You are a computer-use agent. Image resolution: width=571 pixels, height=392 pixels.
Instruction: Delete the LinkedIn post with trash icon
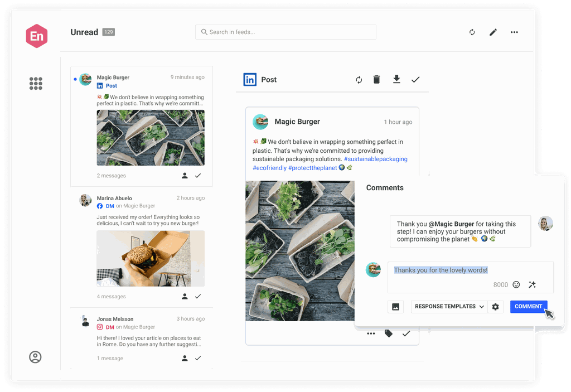click(x=376, y=80)
